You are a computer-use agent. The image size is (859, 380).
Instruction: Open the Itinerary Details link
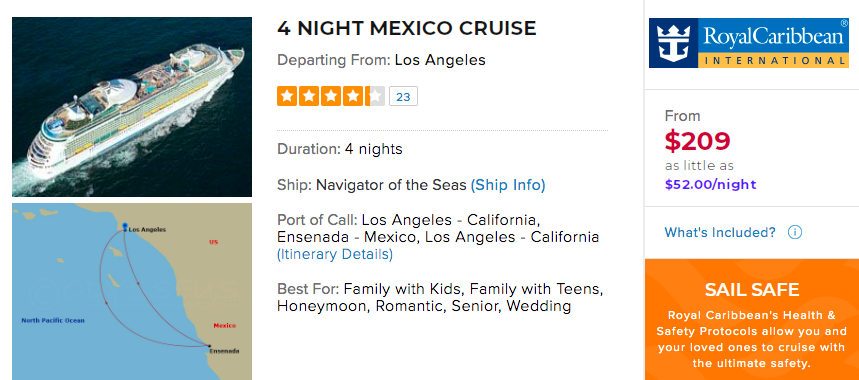point(335,255)
